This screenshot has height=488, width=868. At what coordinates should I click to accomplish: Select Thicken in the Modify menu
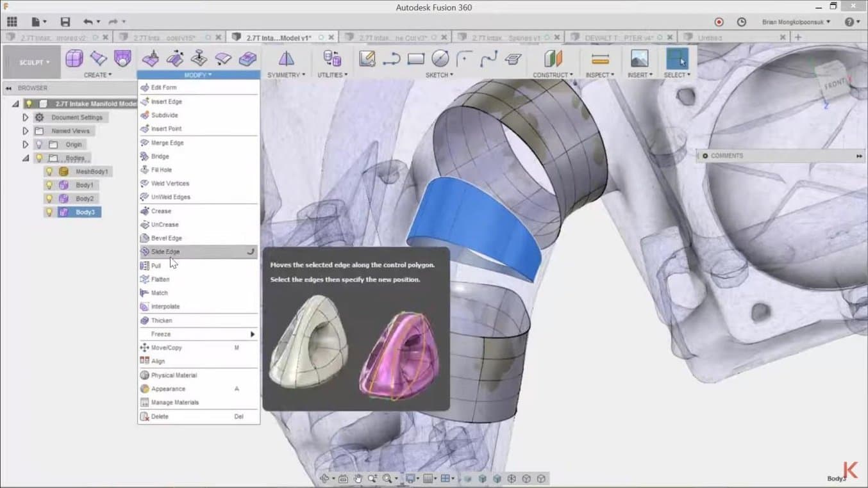pos(162,320)
